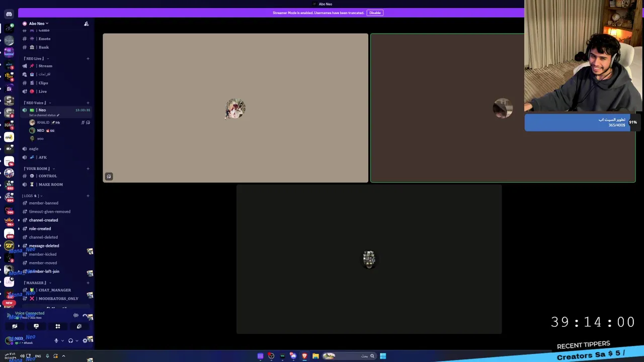The image size is (644, 362).
Task: Open the channel-created log channel
Action: point(55,220)
